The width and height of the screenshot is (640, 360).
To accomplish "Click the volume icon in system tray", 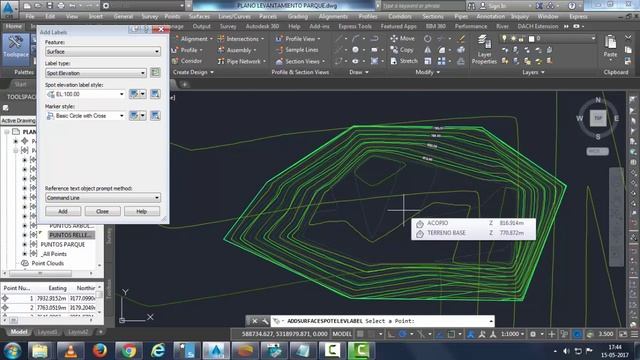I will [x=566, y=351].
